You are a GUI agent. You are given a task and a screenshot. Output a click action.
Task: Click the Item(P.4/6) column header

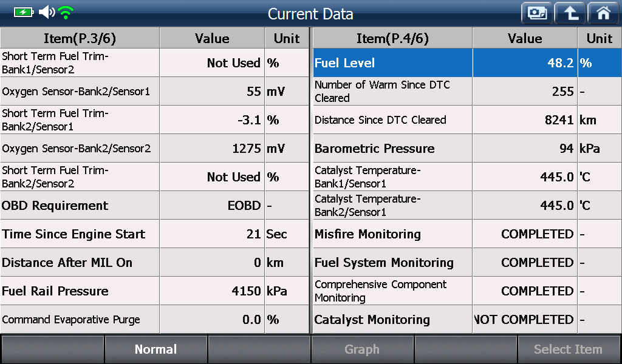point(393,38)
